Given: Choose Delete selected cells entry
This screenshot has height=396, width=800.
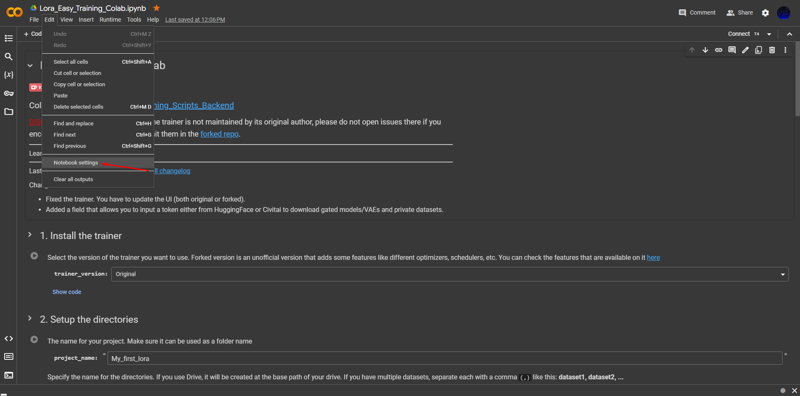Looking at the screenshot, I should [x=98, y=107].
